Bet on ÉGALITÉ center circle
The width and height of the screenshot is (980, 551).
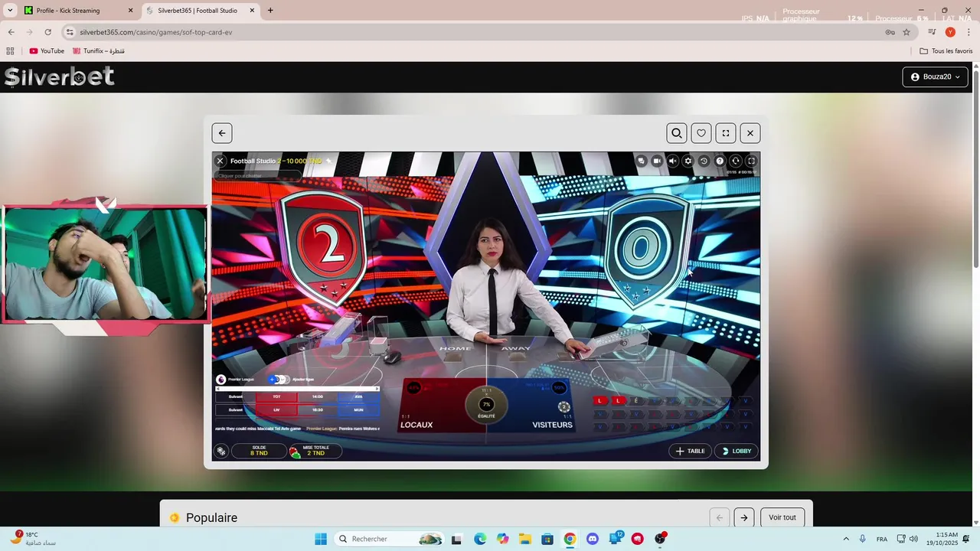[486, 406]
